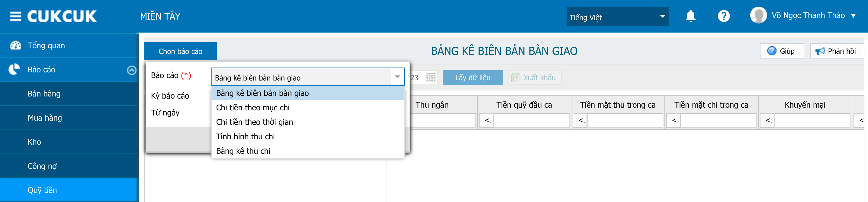
Task: Open the Võ Ngọc Thanh Thảo account menu
Action: [813, 15]
